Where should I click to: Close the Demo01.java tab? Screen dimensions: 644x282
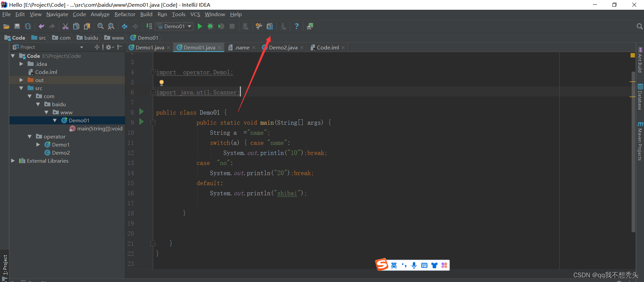pyautogui.click(x=220, y=48)
